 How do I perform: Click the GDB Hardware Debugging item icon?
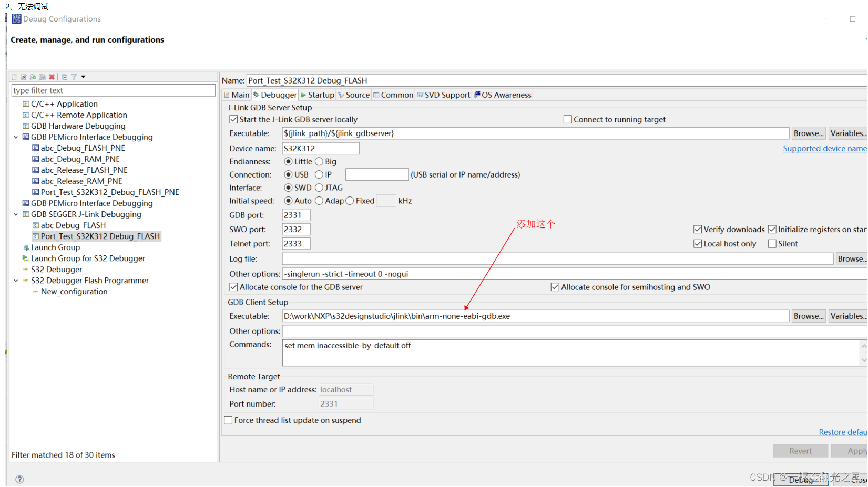click(x=26, y=126)
